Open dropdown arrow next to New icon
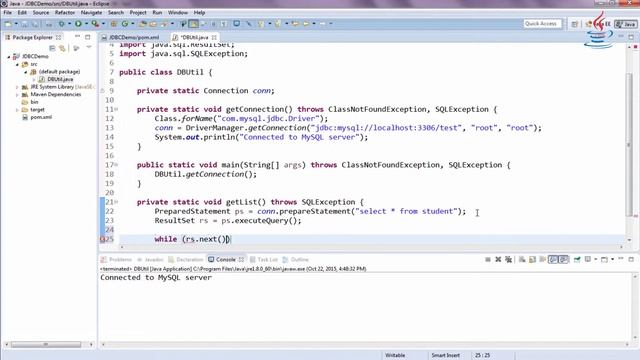Viewport: 640px width, 360px height. (x=16, y=24)
